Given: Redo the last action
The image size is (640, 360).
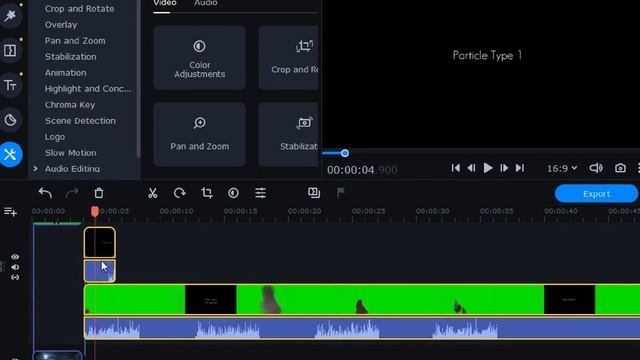Looking at the screenshot, I should (x=72, y=193).
